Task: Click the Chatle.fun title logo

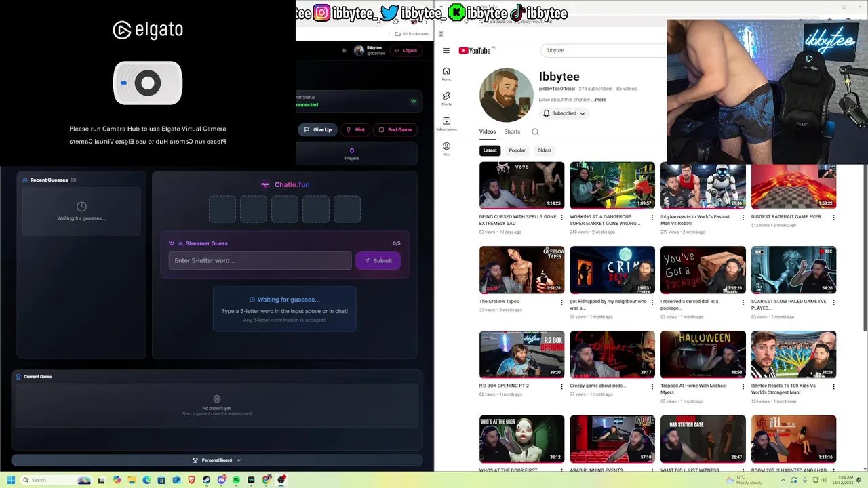Action: tap(285, 184)
